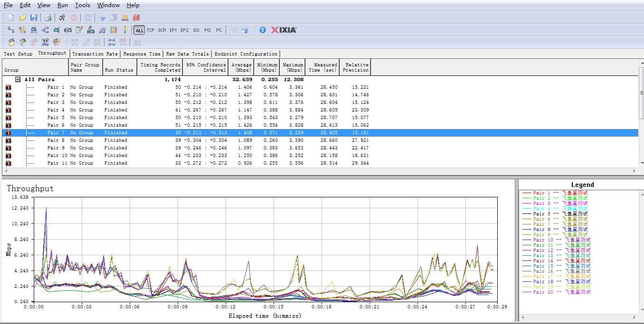Image resolution: width=644 pixels, height=324 pixels.
Task: Open the Help menu
Action: click(x=133, y=5)
